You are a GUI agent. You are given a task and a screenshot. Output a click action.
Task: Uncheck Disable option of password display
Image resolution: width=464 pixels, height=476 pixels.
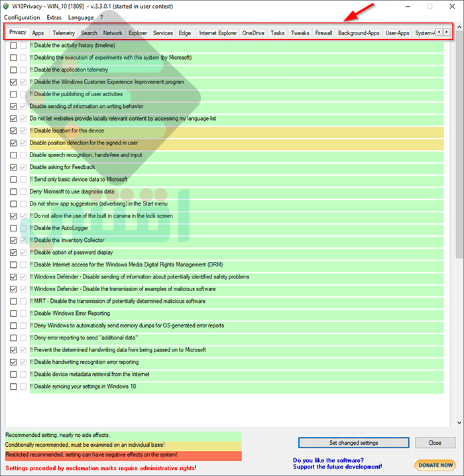click(x=13, y=253)
